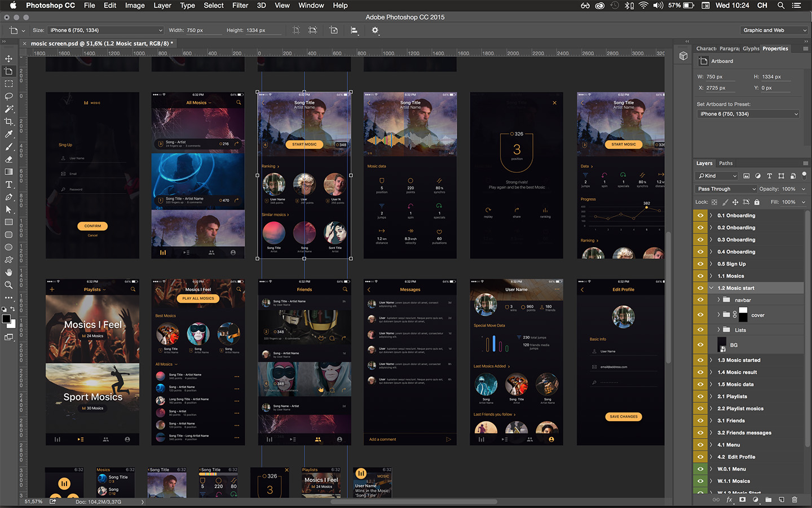Open Set Artboard to Preset dropdown
Image resolution: width=812 pixels, height=508 pixels.
(x=748, y=114)
